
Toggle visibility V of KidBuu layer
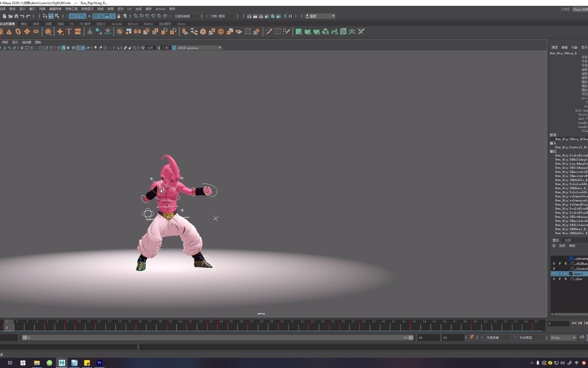click(x=554, y=264)
